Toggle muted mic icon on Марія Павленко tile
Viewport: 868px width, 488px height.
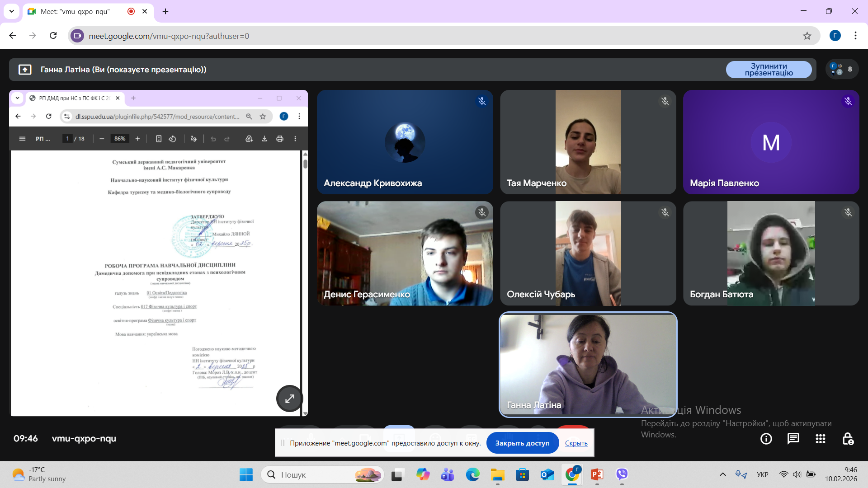pos(848,101)
